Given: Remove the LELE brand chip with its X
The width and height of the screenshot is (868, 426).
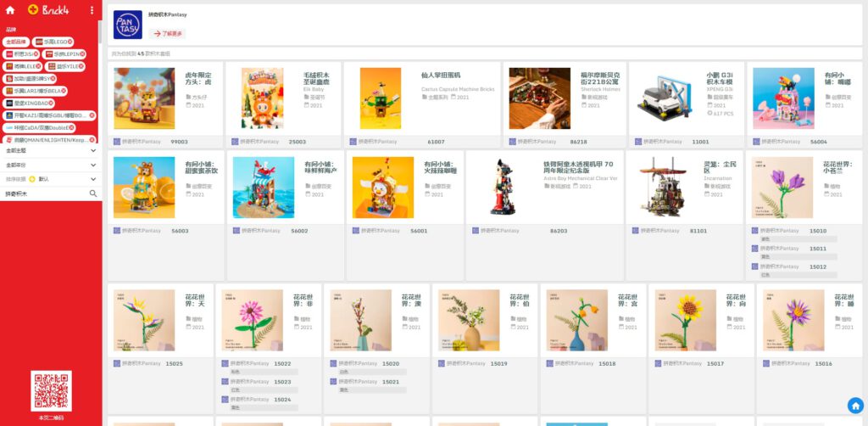Looking at the screenshot, I should 38,66.
